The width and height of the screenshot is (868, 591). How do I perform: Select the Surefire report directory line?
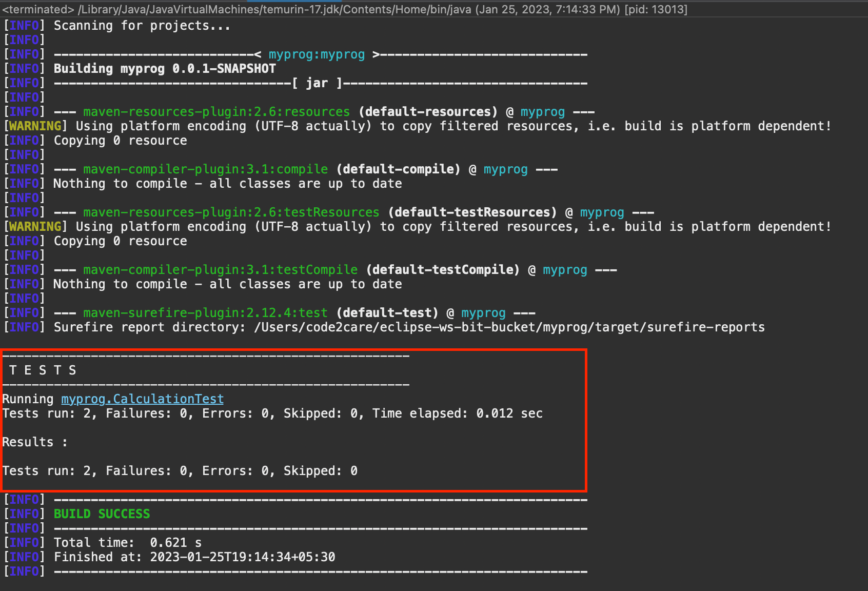coord(384,327)
